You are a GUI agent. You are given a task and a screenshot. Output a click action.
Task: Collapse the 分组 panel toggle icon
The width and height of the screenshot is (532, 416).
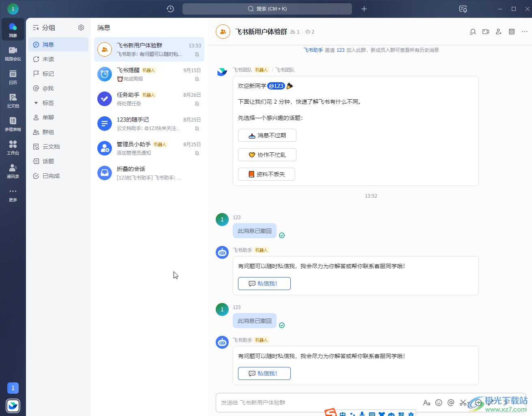click(36, 28)
